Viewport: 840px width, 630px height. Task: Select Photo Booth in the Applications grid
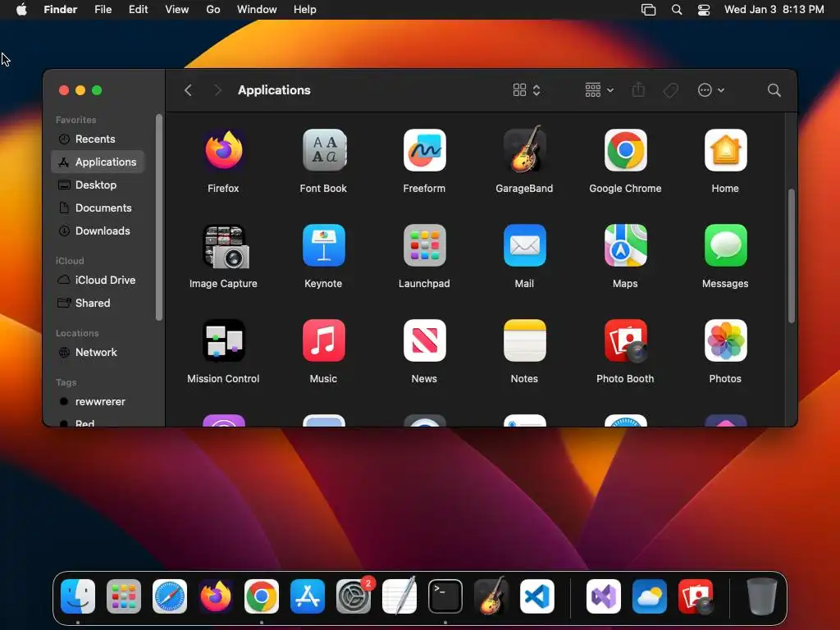point(625,340)
